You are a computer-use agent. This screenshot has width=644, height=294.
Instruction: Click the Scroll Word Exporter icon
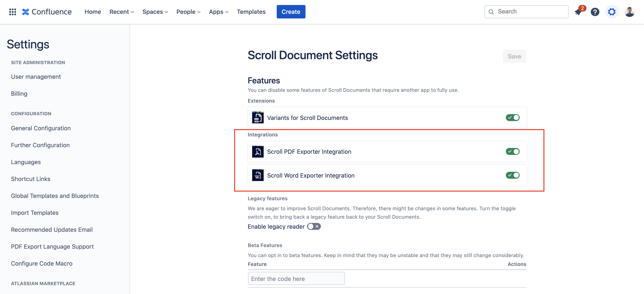258,175
